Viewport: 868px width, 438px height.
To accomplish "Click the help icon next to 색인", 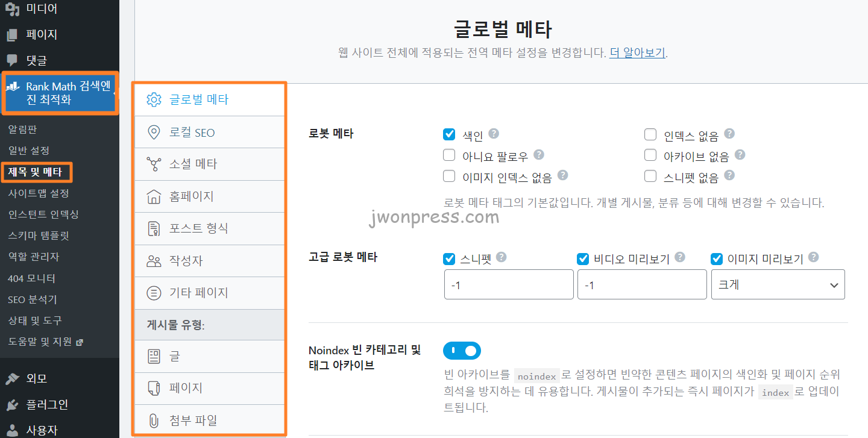I will click(494, 134).
